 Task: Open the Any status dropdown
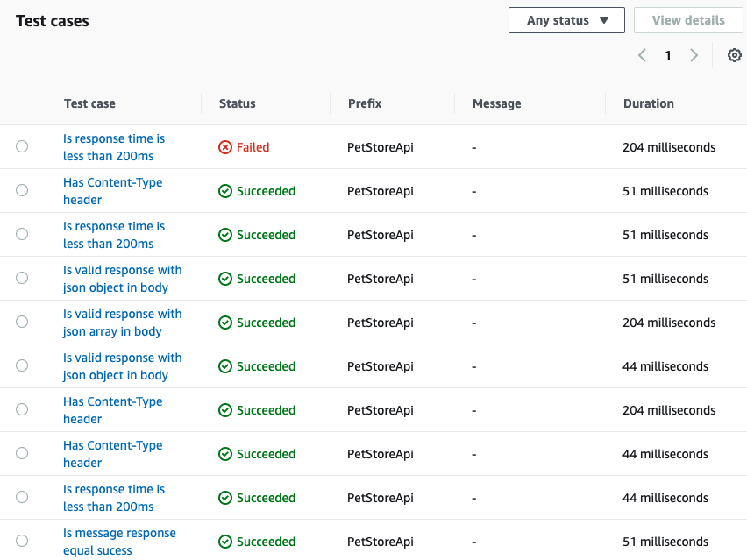566,19
